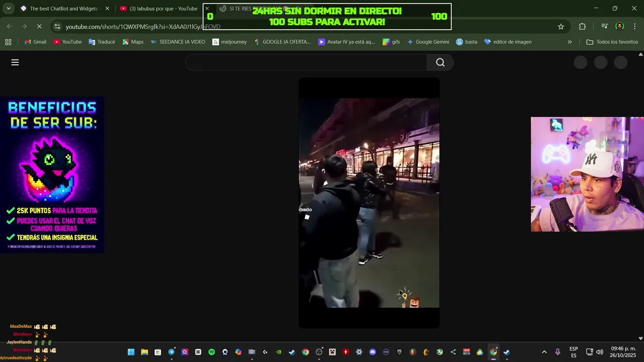This screenshot has width=644, height=362.
Task: Open Logitech G HUB from the taskbar
Action: pos(265,352)
